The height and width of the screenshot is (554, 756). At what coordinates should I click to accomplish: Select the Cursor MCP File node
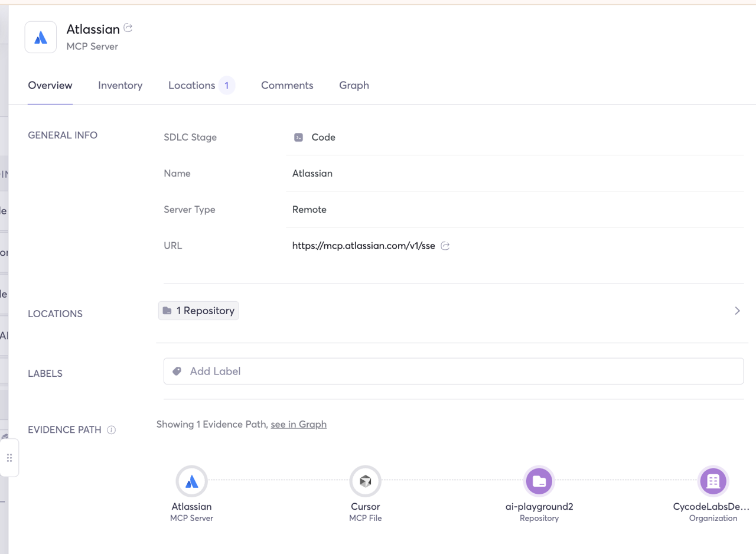coord(365,481)
